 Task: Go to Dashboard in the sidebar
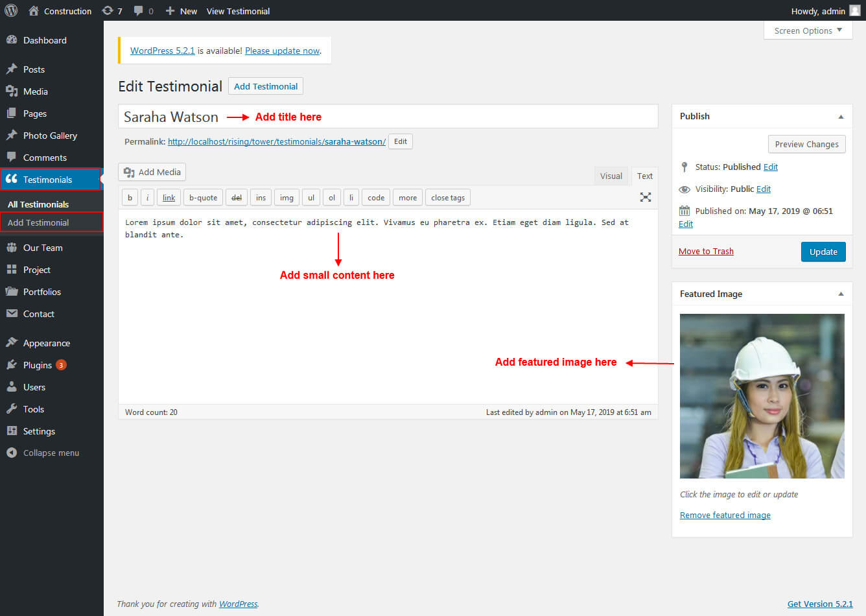(45, 40)
